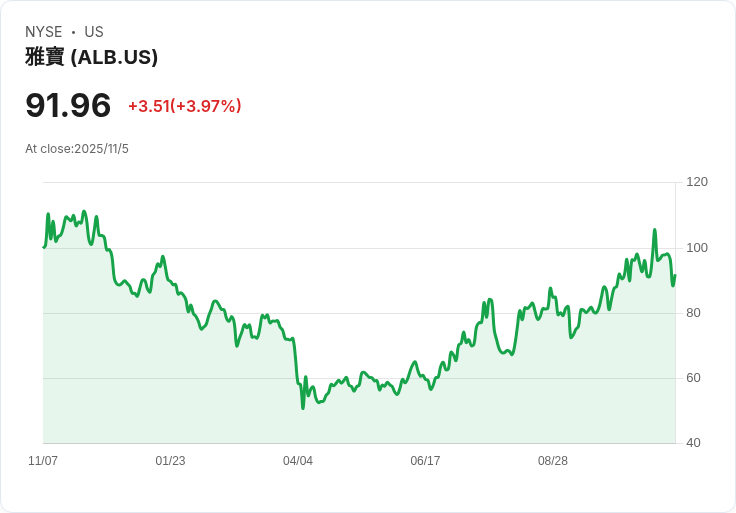The width and height of the screenshot is (736, 513).
Task: Click the red +3.51(+3.97%) change value
Action: pos(184,106)
